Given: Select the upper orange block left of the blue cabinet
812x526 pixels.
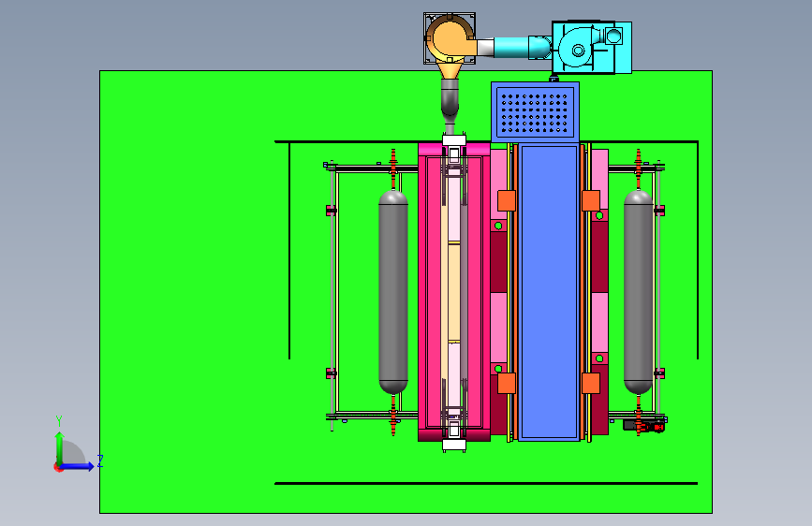Looking at the screenshot, I should (x=507, y=201).
